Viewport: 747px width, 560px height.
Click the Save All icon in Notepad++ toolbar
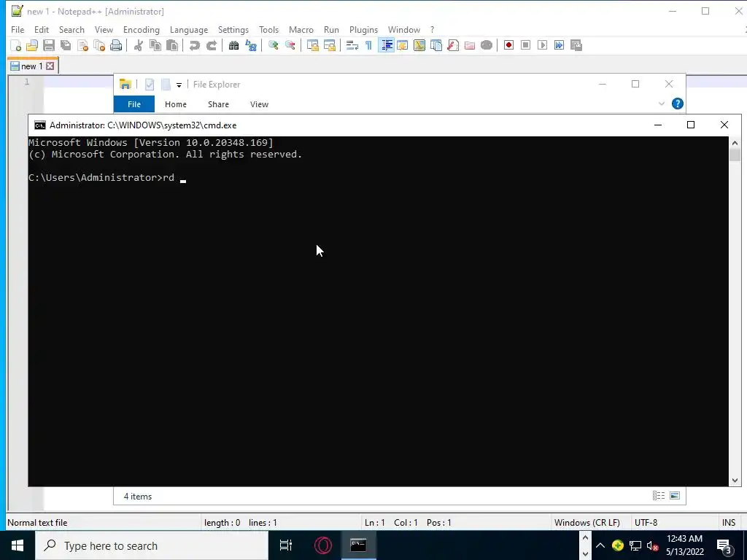[x=66, y=45]
